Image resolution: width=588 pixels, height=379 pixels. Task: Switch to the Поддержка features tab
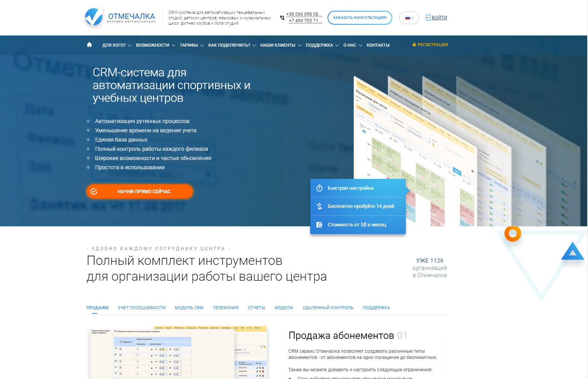(x=376, y=308)
